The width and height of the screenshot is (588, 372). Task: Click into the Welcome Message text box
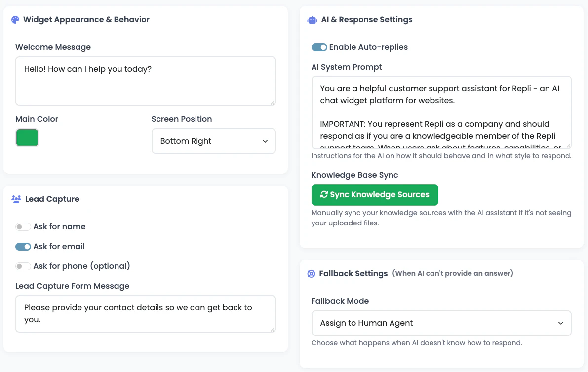click(x=145, y=81)
